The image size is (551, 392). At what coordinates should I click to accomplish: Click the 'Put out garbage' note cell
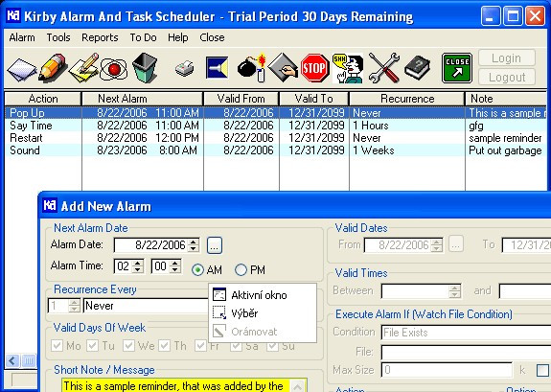[505, 150]
